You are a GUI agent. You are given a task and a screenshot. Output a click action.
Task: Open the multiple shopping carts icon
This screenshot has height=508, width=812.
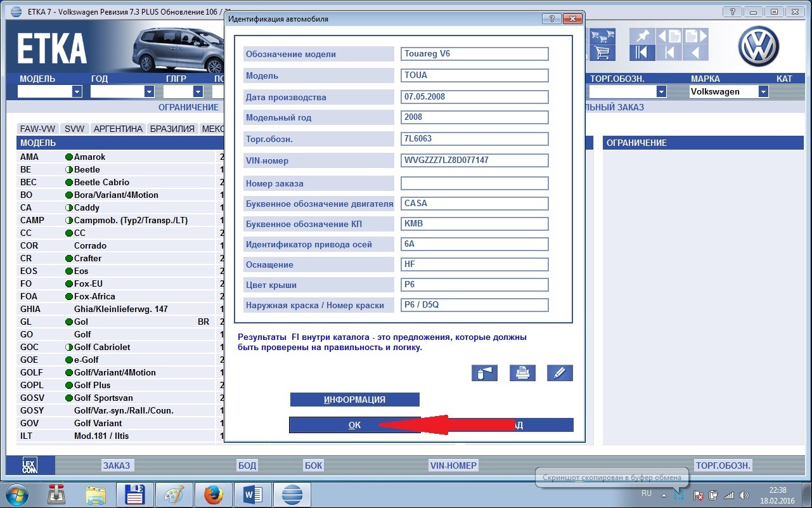pos(602,36)
